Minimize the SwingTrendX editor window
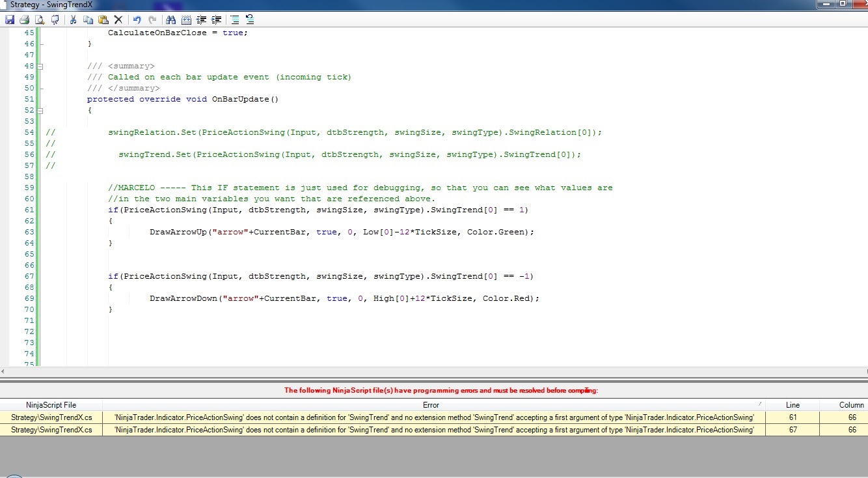The width and height of the screenshot is (868, 478). (827, 4)
